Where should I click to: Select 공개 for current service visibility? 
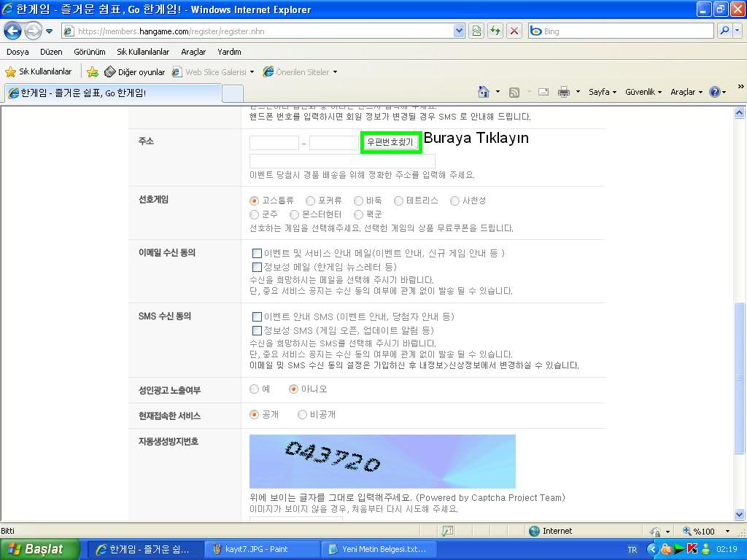point(255,415)
